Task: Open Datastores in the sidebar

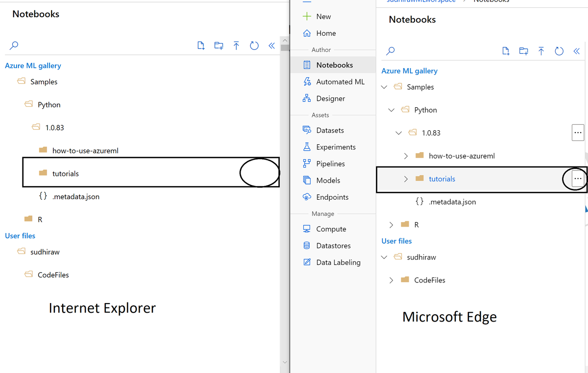Action: pos(333,245)
